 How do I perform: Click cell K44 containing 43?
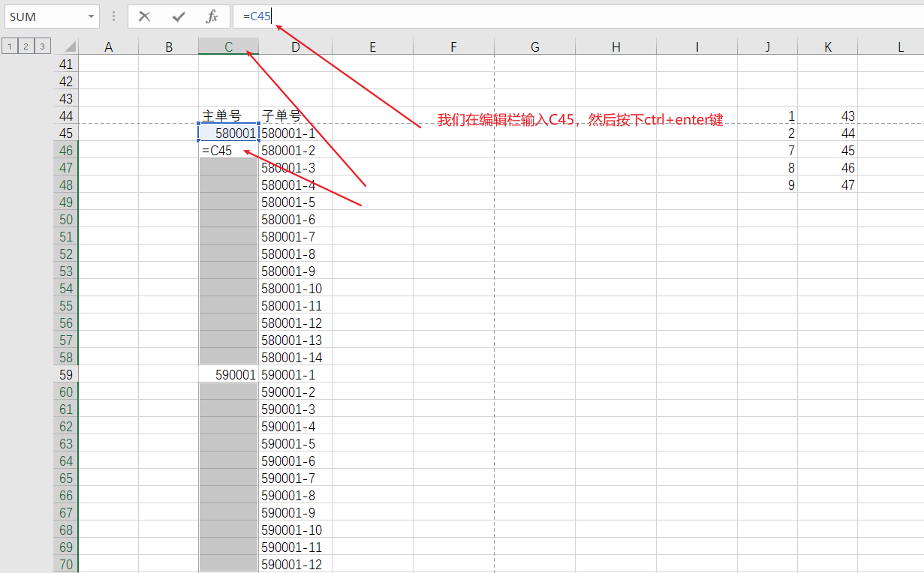pos(828,116)
